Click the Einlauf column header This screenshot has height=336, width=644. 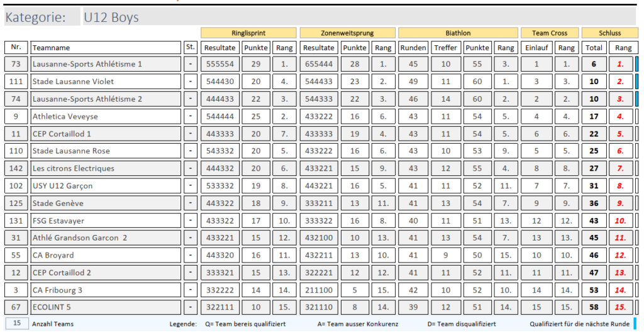coord(536,48)
